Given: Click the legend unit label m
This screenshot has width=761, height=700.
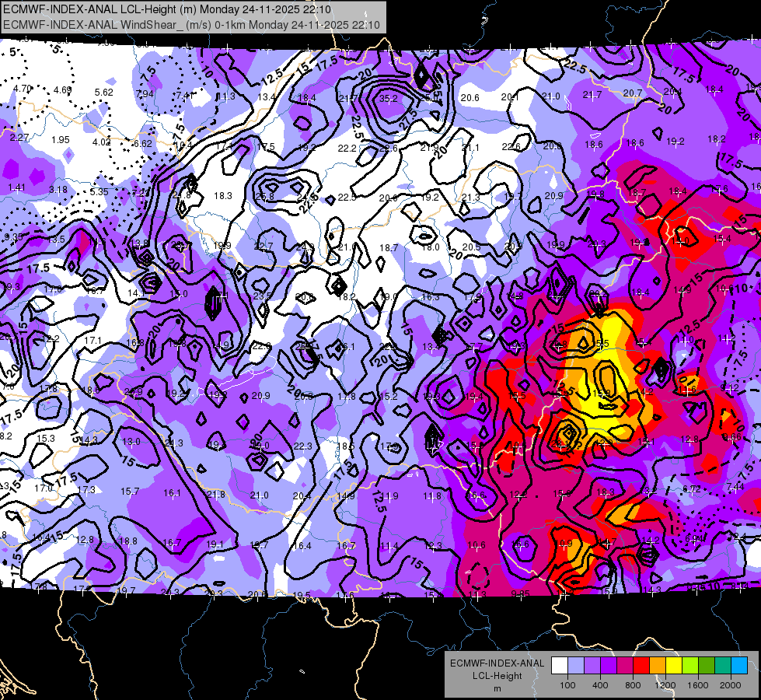Looking at the screenshot, I should pos(497,688).
